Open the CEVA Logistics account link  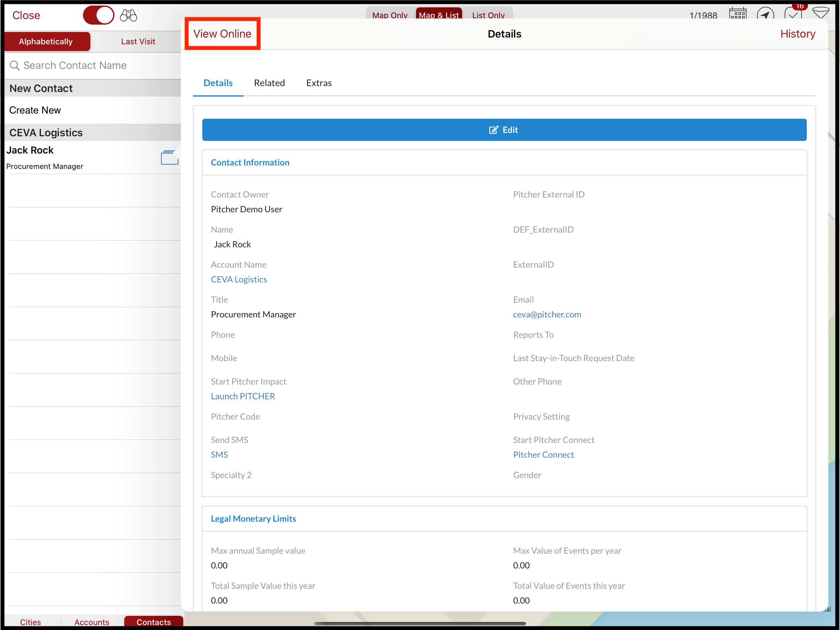(x=239, y=279)
